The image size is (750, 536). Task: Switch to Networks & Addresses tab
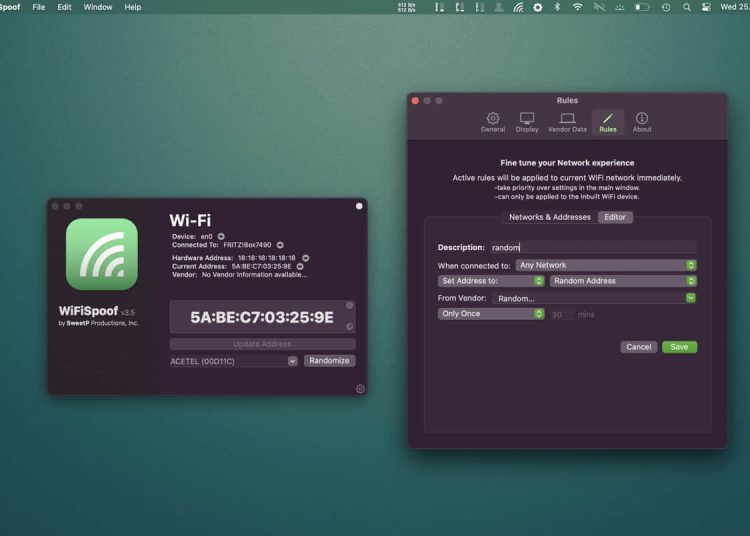tap(549, 217)
